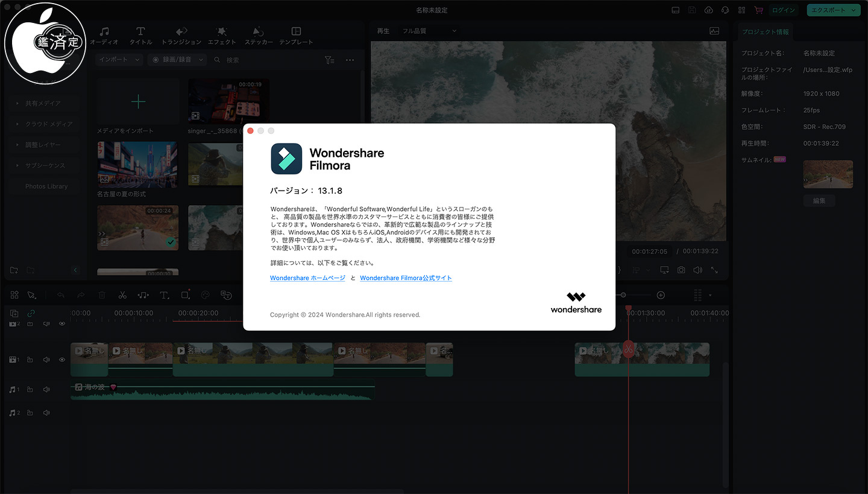
Task: Choose the select arrow tool in the timeline toolbar
Action: tap(31, 295)
